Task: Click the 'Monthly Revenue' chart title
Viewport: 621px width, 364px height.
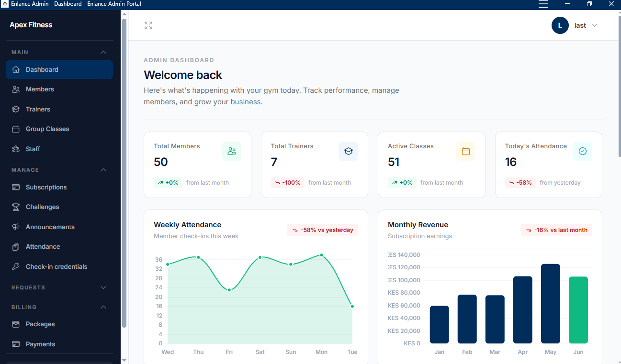Action: click(x=418, y=225)
